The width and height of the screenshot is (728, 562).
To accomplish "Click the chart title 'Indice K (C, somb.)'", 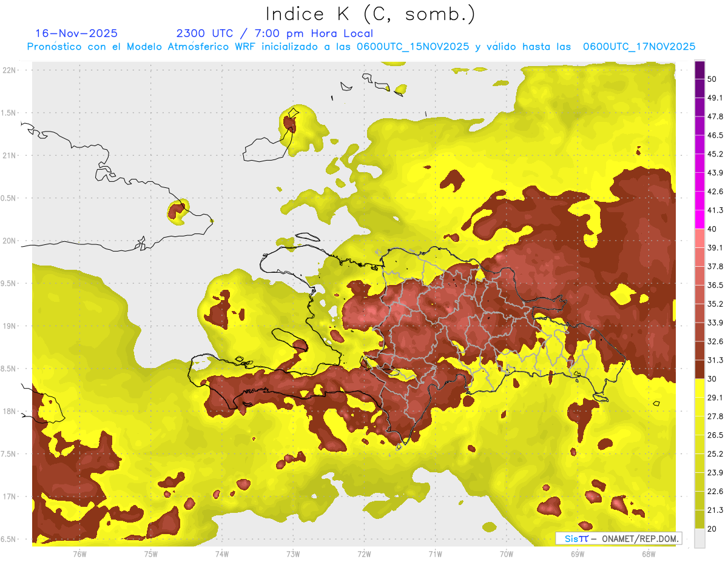I will pos(371,14).
